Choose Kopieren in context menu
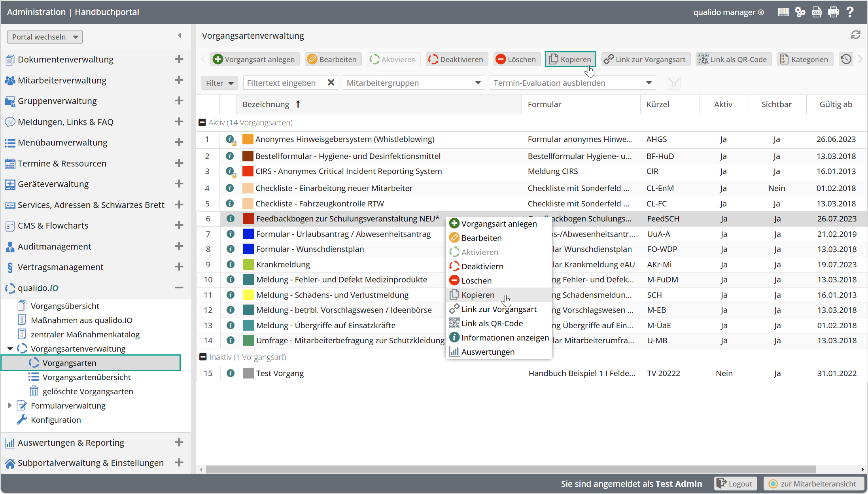Image resolution: width=868 pixels, height=494 pixels. click(x=499, y=295)
